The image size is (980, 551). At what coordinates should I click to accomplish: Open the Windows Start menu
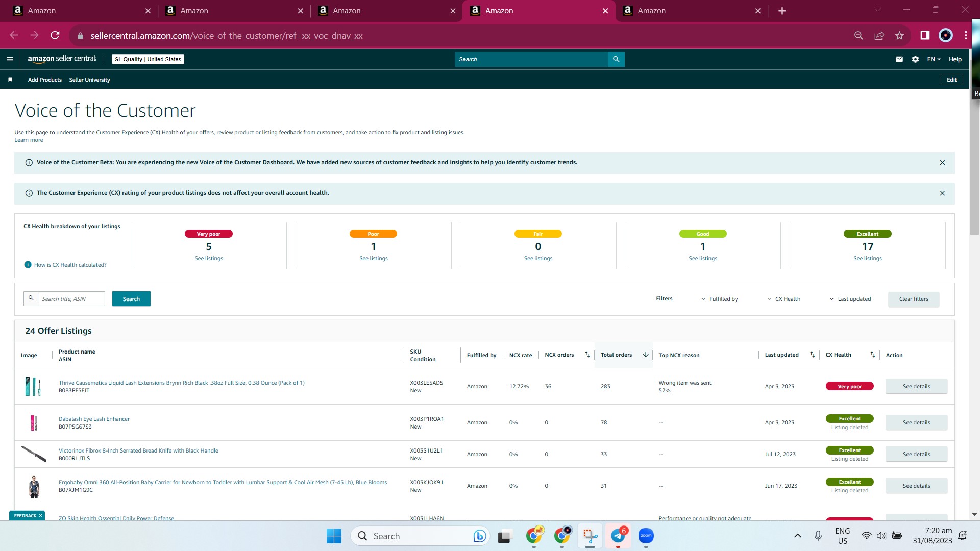334,536
